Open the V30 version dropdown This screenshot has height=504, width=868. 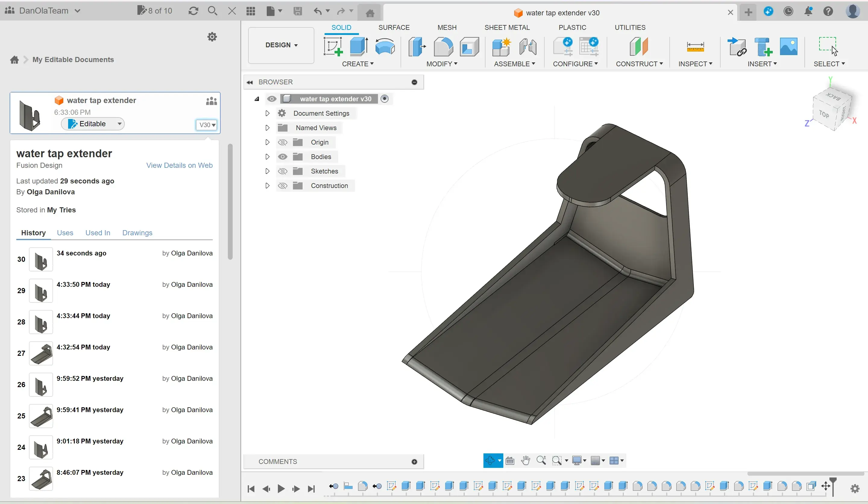click(x=207, y=125)
